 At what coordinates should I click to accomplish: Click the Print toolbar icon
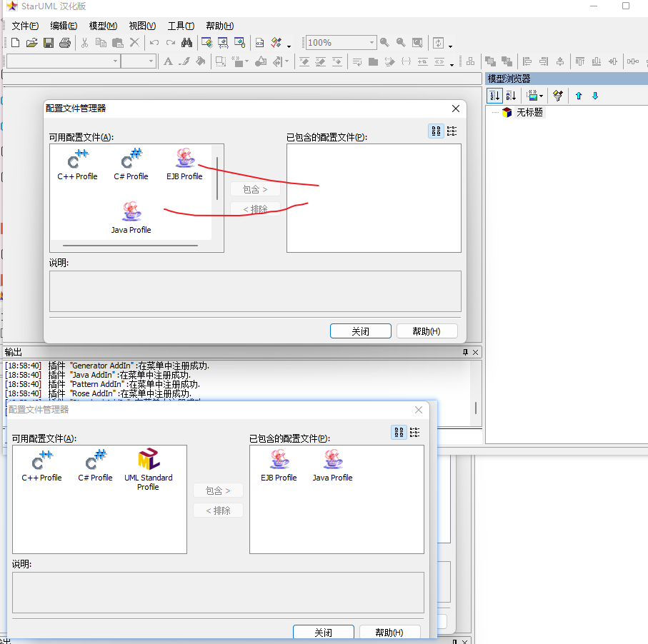click(65, 43)
